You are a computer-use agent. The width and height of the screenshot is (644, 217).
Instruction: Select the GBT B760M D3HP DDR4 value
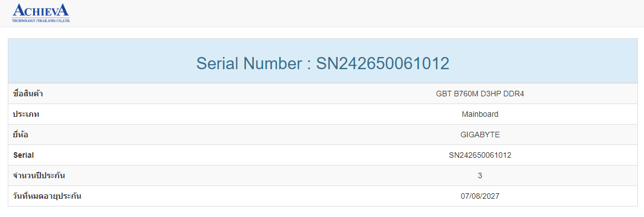click(x=480, y=94)
